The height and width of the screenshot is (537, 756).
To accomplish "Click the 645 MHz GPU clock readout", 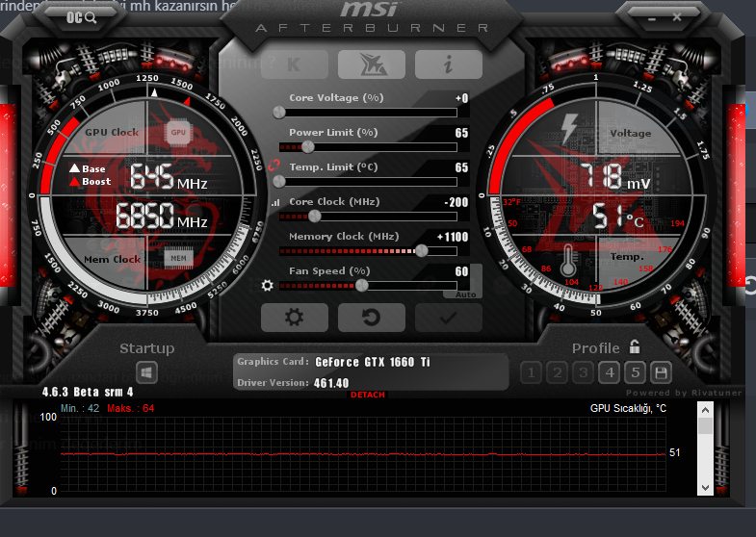I will pos(169,176).
